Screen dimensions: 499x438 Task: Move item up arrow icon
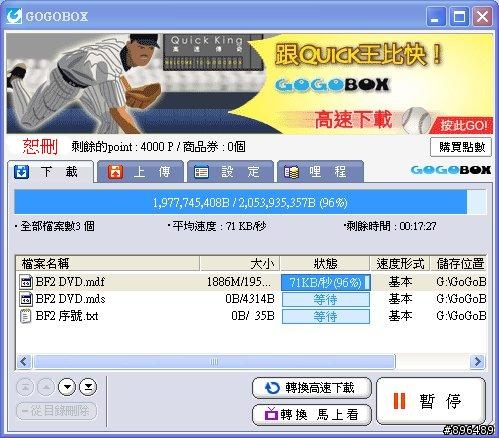pos(46,387)
